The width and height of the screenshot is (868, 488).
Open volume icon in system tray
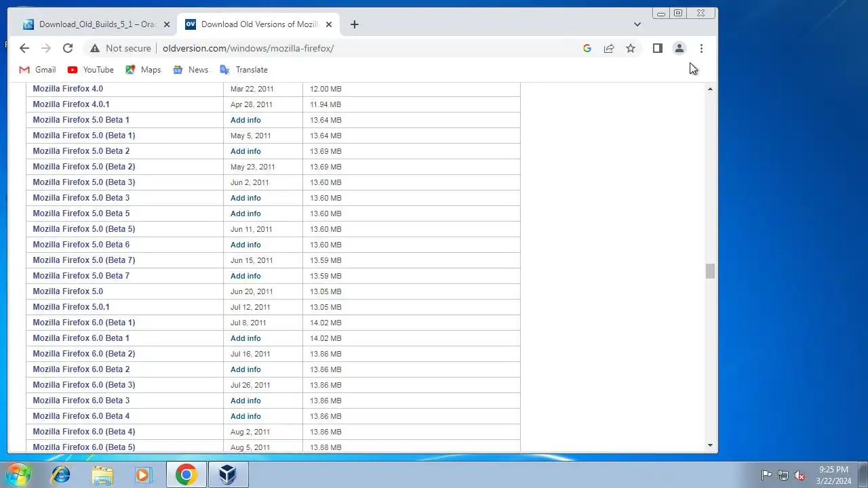point(800,475)
